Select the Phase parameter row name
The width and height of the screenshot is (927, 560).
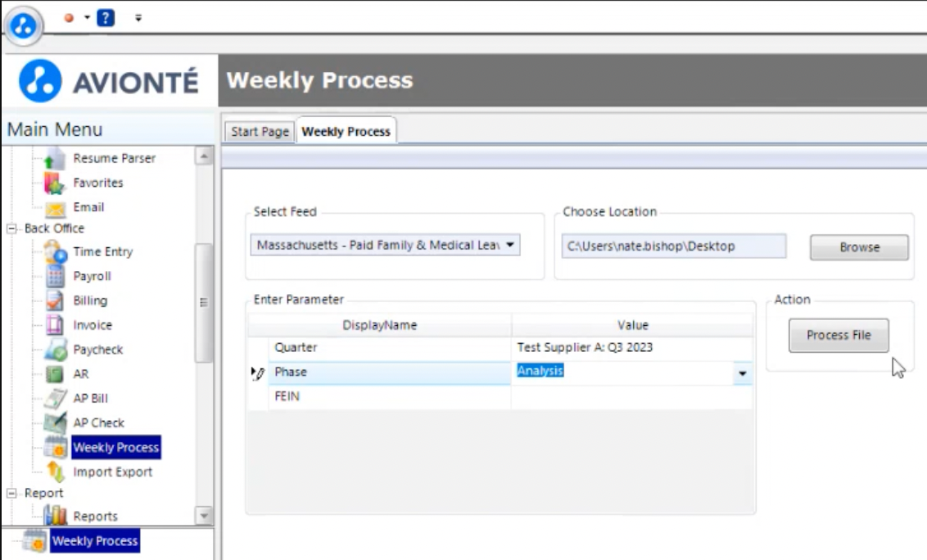[290, 372]
